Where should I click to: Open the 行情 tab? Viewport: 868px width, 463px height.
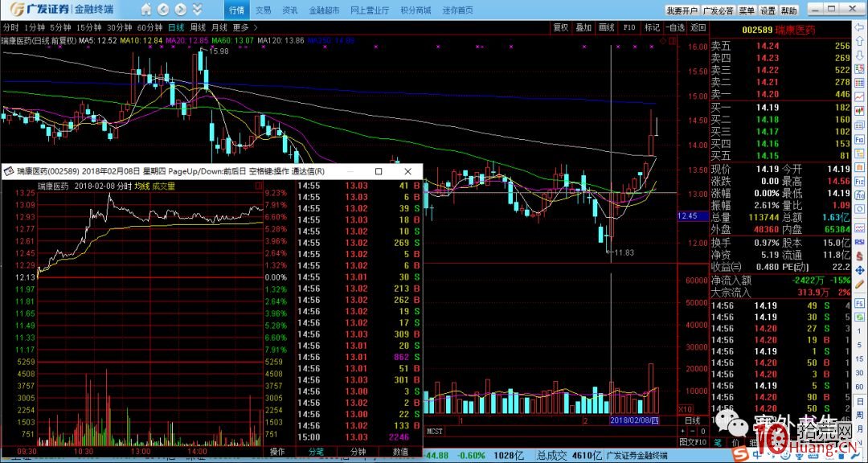236,10
